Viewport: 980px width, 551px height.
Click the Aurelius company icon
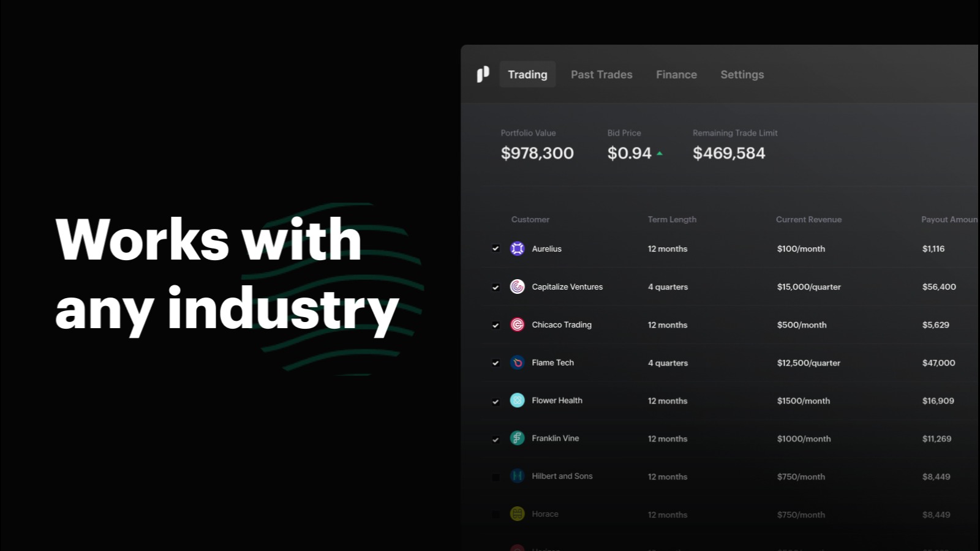click(518, 249)
